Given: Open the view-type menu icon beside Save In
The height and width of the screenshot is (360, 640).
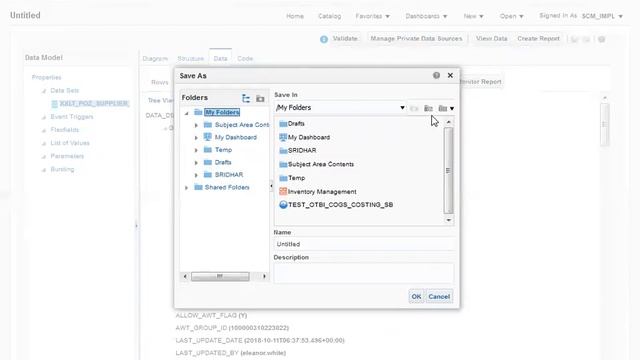Looking at the screenshot, I should (446, 108).
